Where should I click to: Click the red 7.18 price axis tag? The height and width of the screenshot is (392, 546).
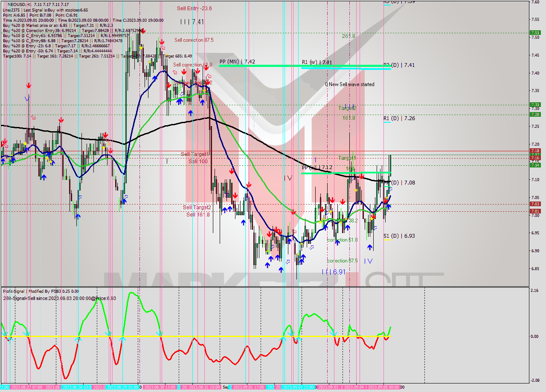[535, 151]
